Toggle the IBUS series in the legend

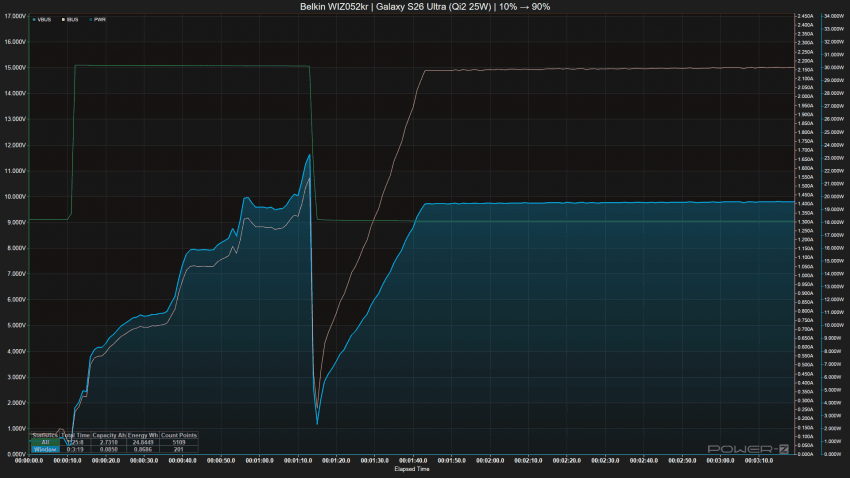[x=70, y=20]
